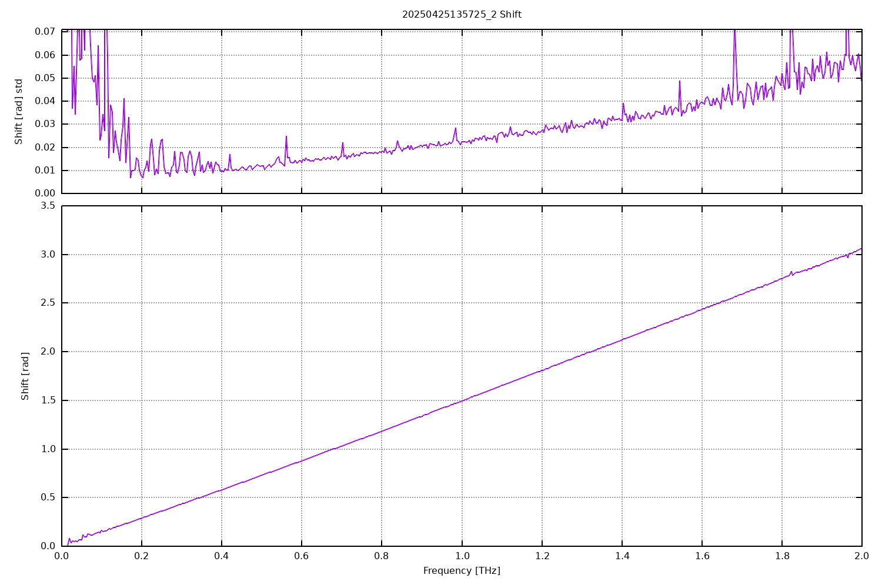Screen dimensions: 882x588
Task: Click the "Frequency [THz]" x-axis label
Action: point(462,570)
